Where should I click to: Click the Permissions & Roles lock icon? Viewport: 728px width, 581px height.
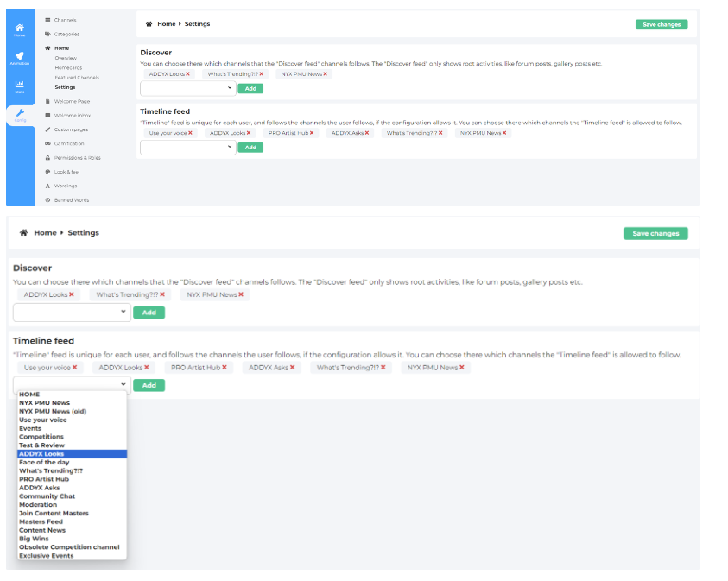pos(47,158)
